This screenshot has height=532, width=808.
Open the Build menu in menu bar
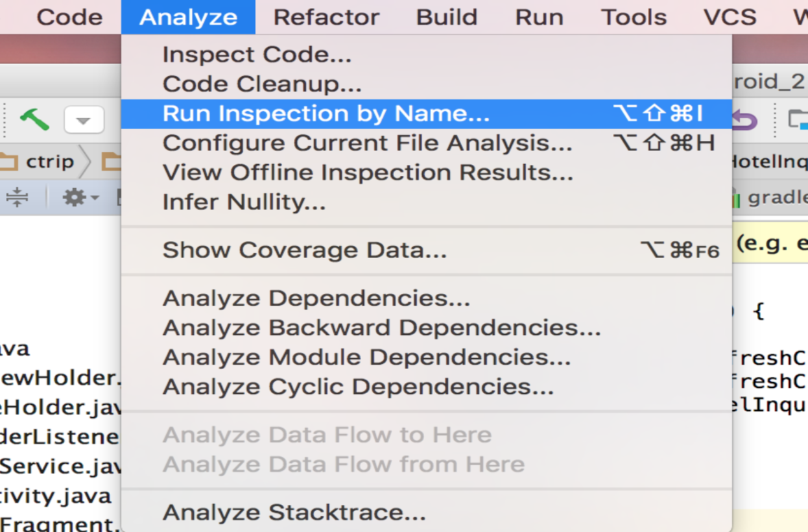447,17
